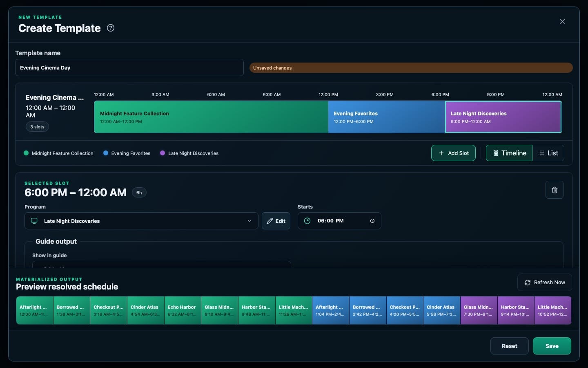Click the 6:00 PM timeline axis label
Screen dimensions: 588x368
(x=440, y=94)
